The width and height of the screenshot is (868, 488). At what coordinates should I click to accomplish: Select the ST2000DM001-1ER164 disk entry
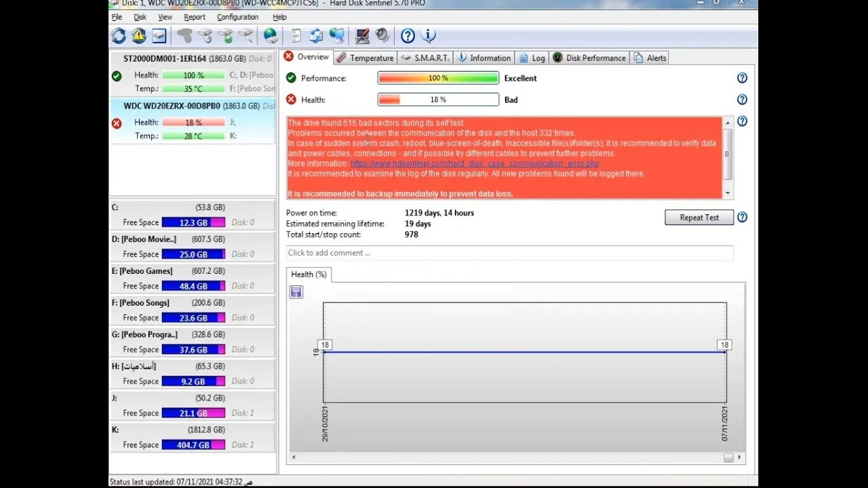point(193,73)
